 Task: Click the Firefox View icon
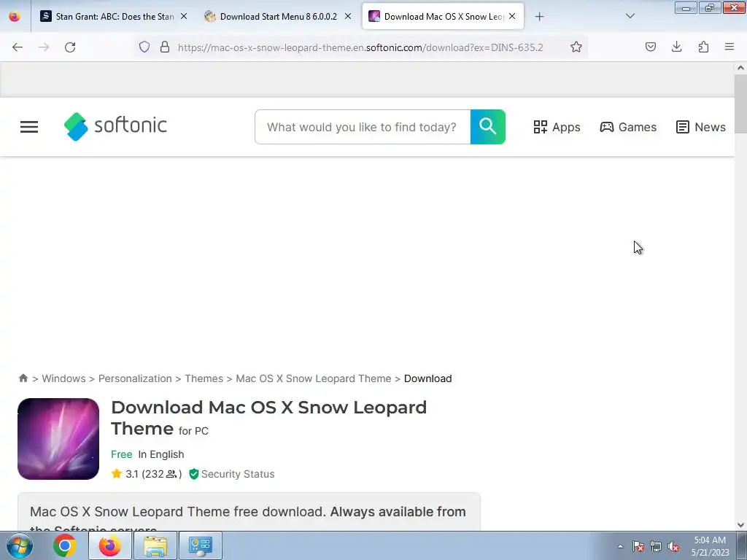coord(15,16)
